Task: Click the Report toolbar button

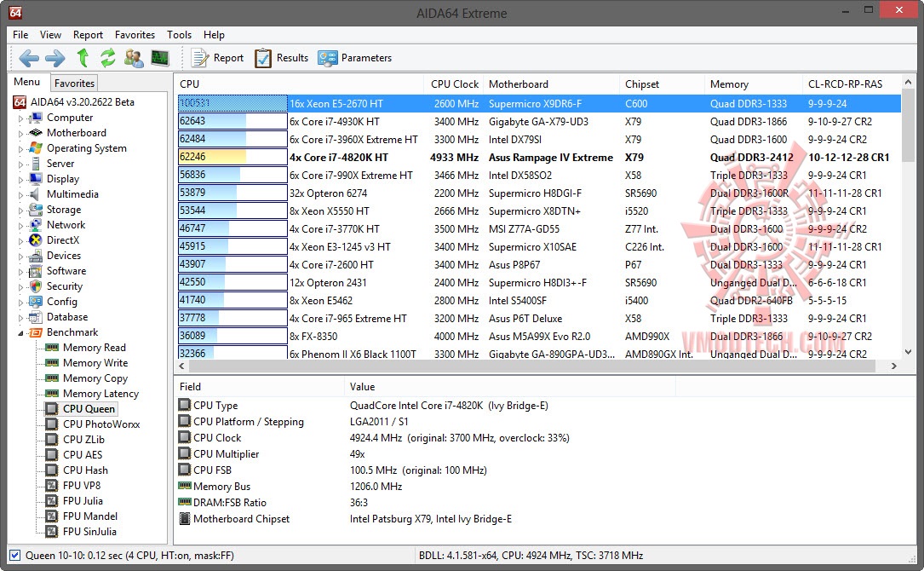Action: 217,58
